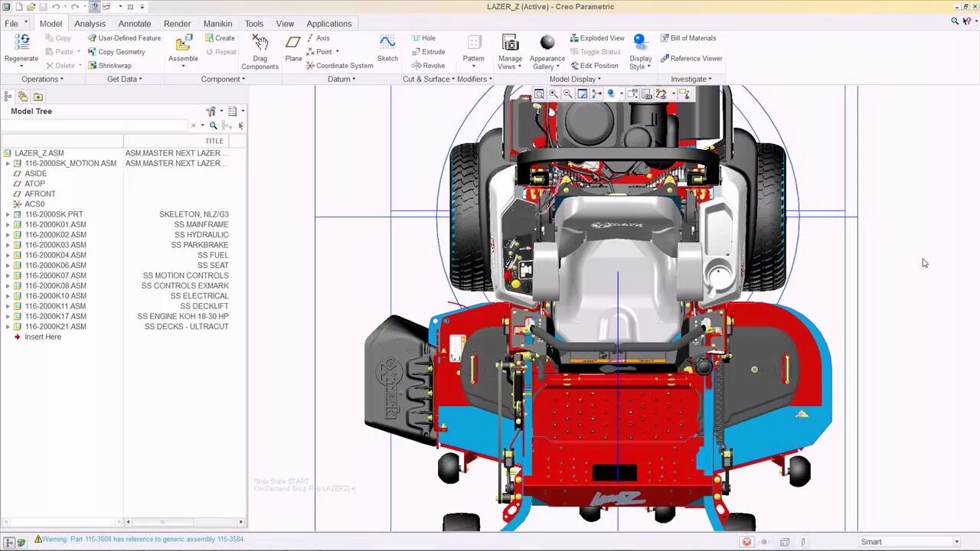Open the Applications tab

tap(329, 24)
